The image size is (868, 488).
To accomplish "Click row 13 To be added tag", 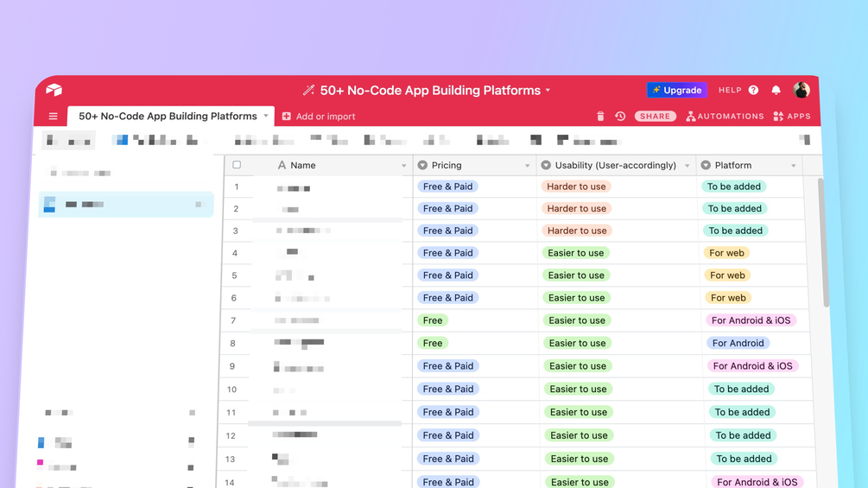I will (x=744, y=459).
